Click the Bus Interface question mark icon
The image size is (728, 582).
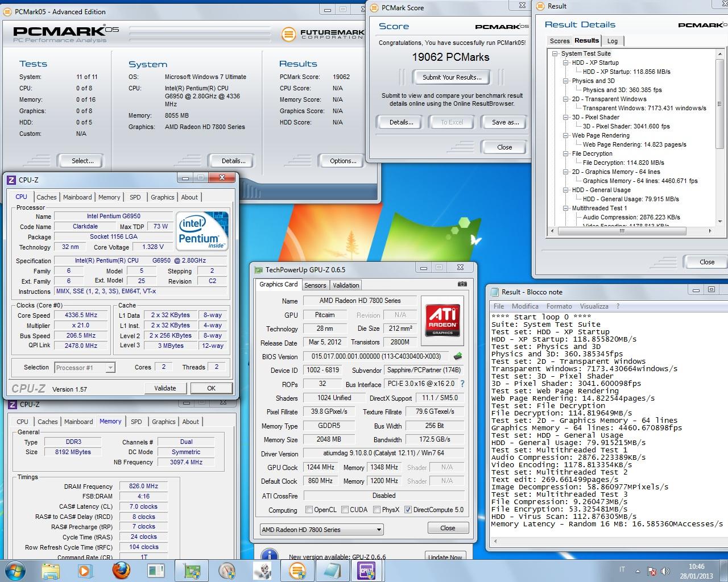[462, 384]
